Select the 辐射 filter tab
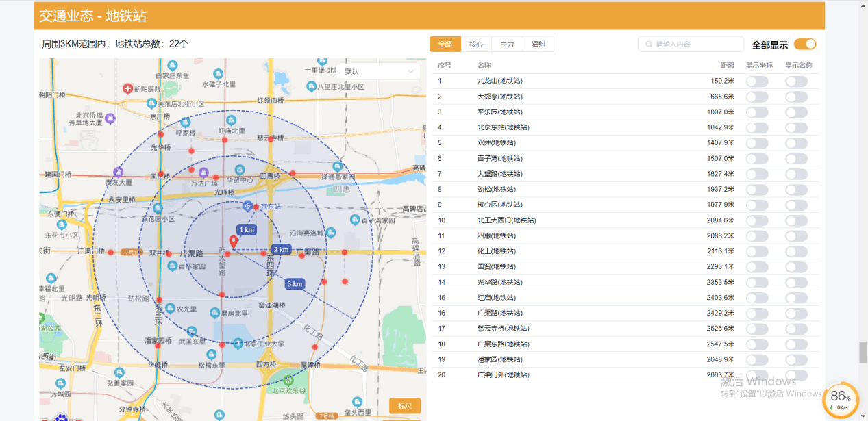This screenshot has width=868, height=421. click(538, 44)
